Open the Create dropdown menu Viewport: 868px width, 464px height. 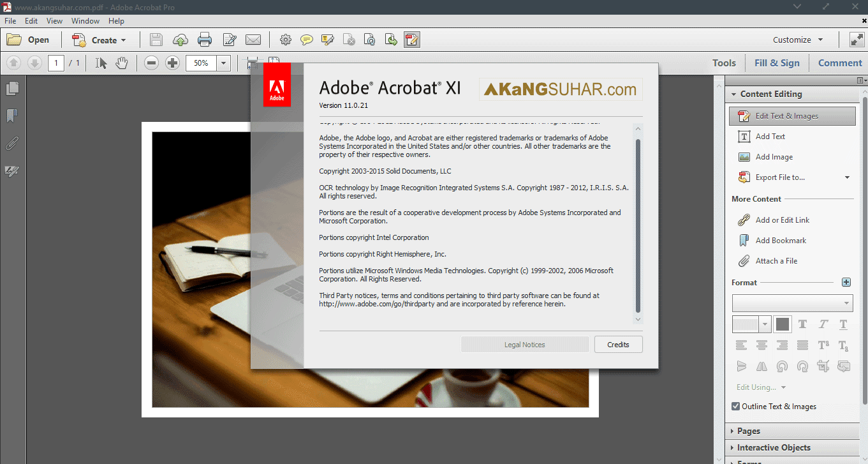[x=99, y=40]
